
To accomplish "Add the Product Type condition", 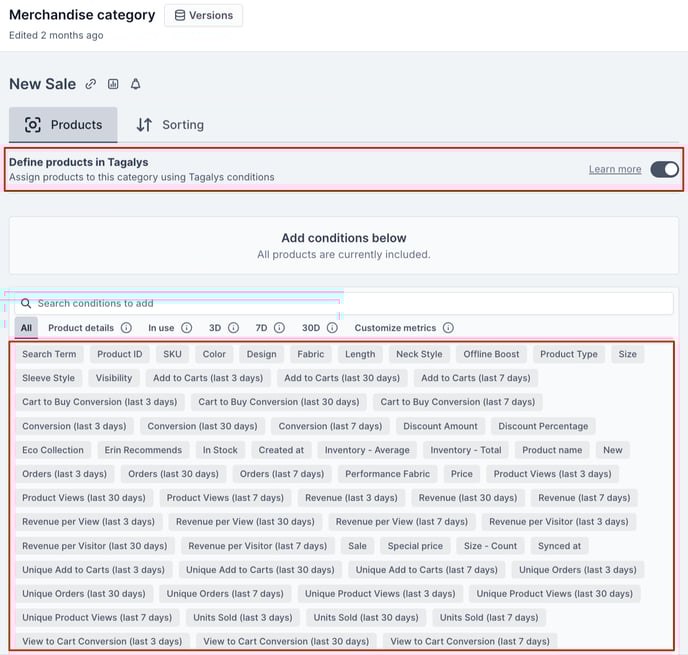I will pos(569,354).
